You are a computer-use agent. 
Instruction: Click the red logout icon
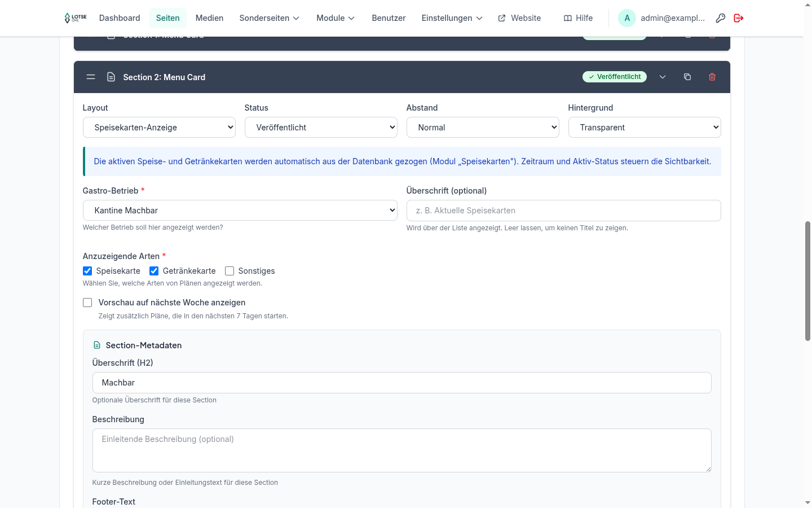738,18
